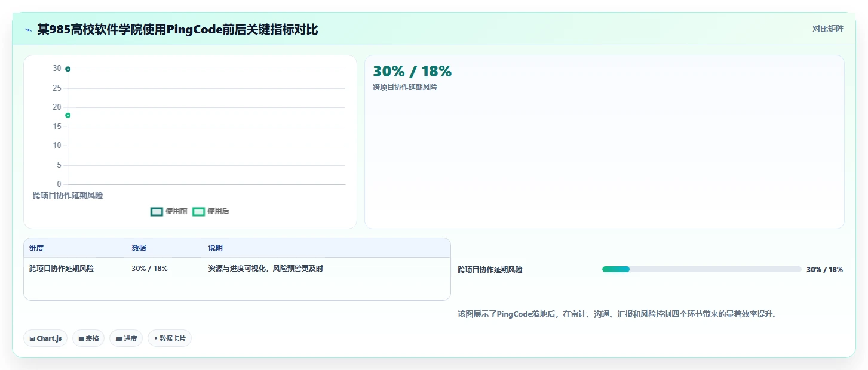This screenshot has height=370, width=868.
Task: Click the chart icon beside the title
Action: click(28, 30)
